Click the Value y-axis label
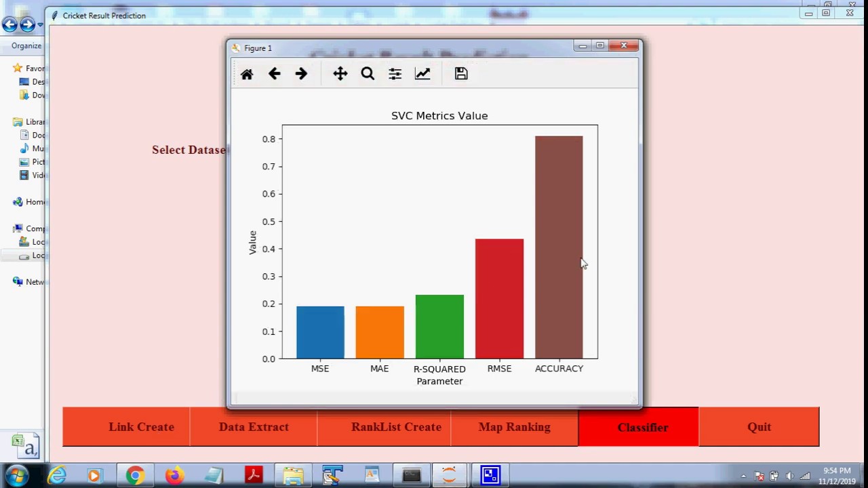This screenshot has width=868, height=488. [x=252, y=242]
